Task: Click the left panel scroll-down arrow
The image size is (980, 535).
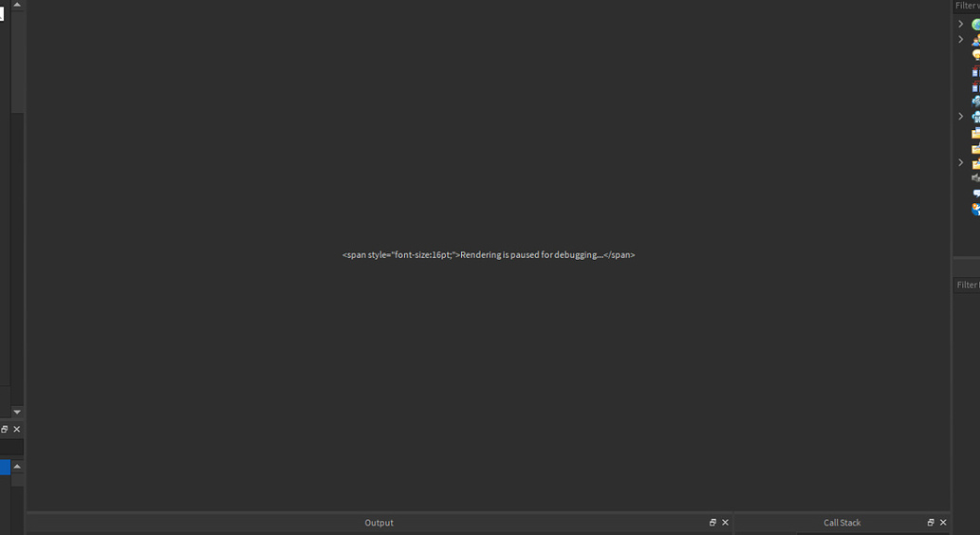Action: point(17,412)
